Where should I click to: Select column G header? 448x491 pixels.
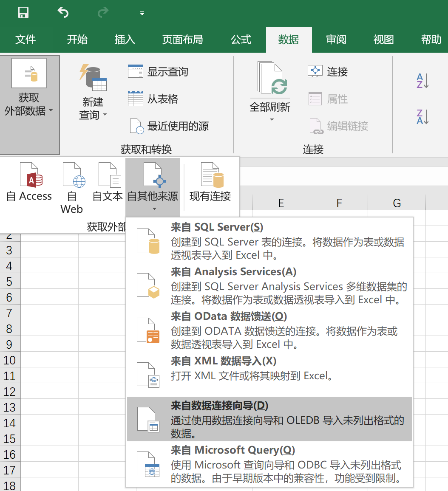click(x=397, y=203)
